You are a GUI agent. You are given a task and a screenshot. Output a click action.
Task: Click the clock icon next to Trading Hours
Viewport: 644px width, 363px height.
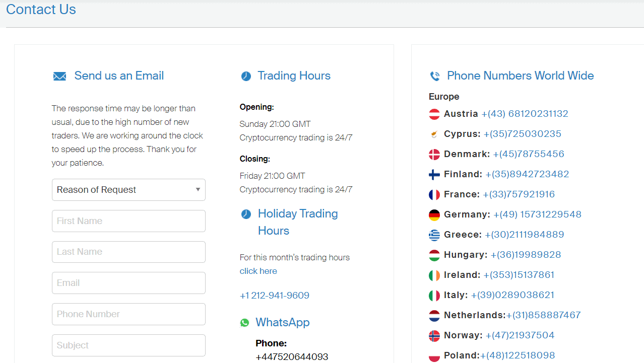pos(246,76)
